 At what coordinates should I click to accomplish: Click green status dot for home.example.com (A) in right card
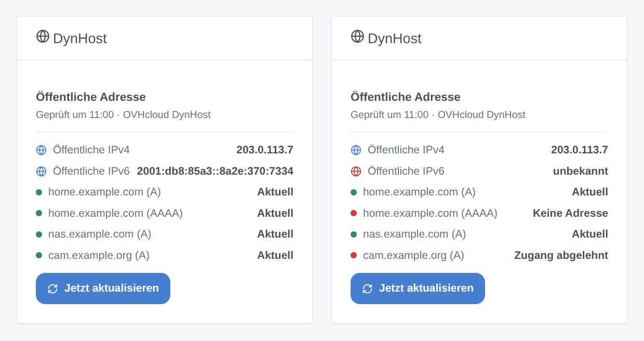click(x=354, y=192)
